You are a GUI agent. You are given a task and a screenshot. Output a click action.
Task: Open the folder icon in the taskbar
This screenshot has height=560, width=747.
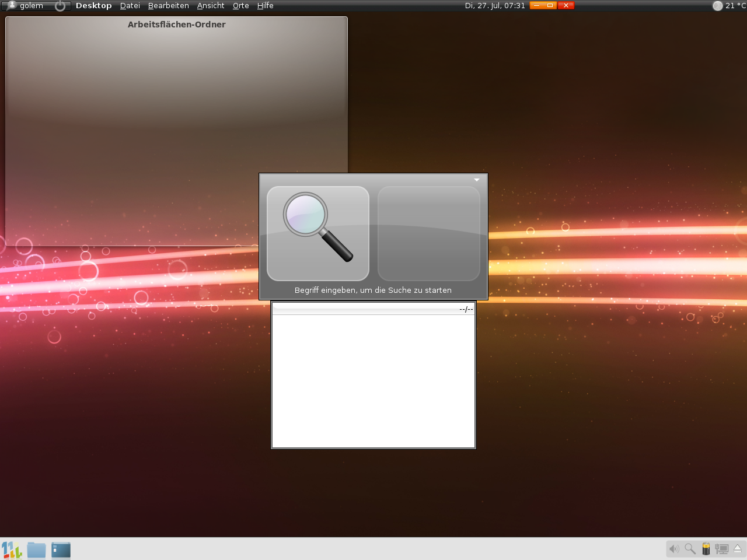pyautogui.click(x=36, y=549)
